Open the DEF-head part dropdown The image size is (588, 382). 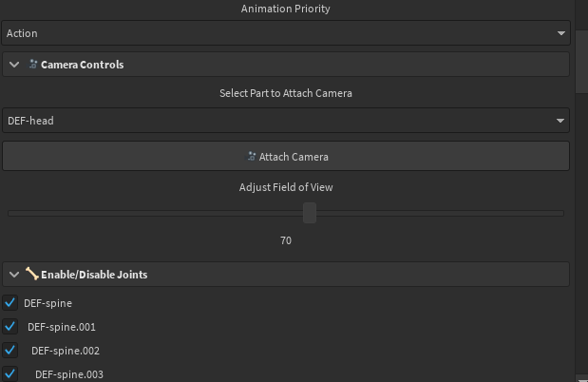[x=286, y=121]
